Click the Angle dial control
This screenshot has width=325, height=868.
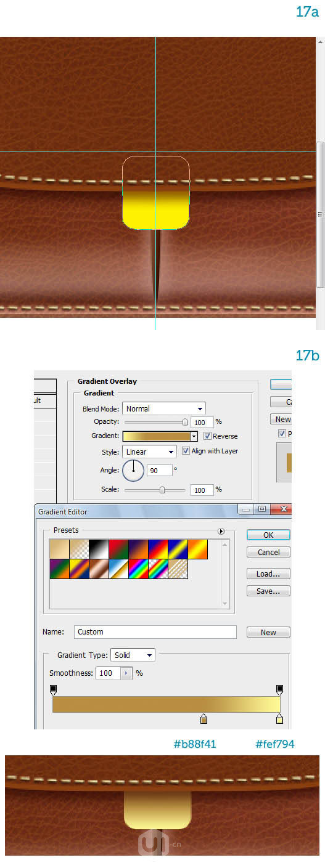[133, 471]
